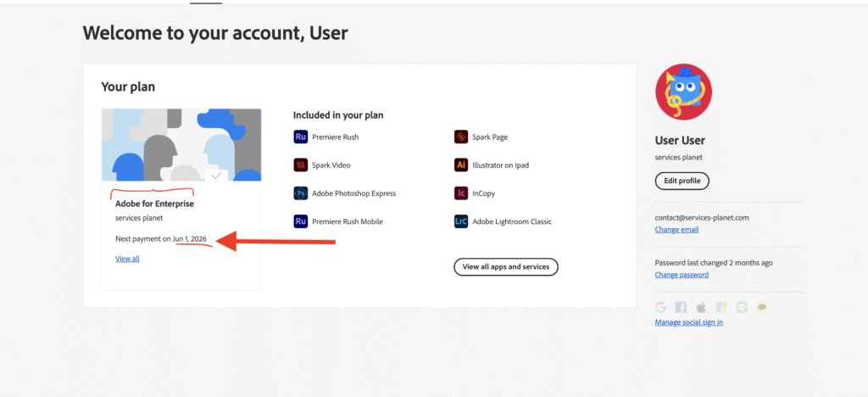
Task: Click the Google social sign-in icon
Action: 660,307
